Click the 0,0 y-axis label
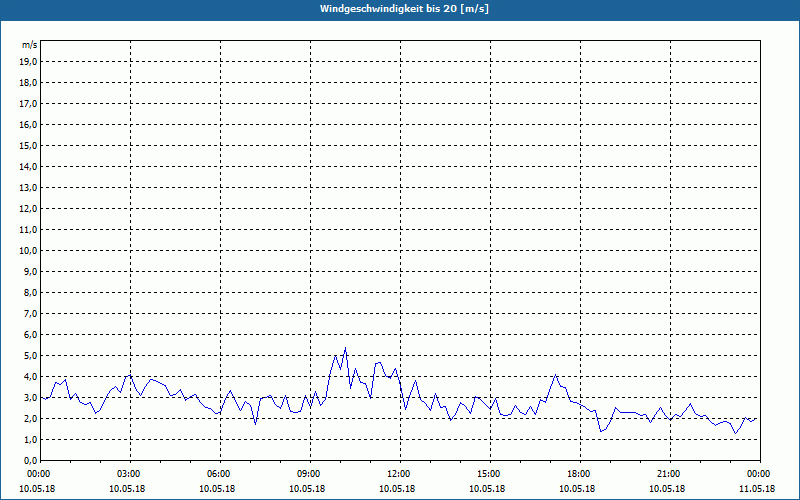Viewport: 800px width, 500px height. pos(30,460)
